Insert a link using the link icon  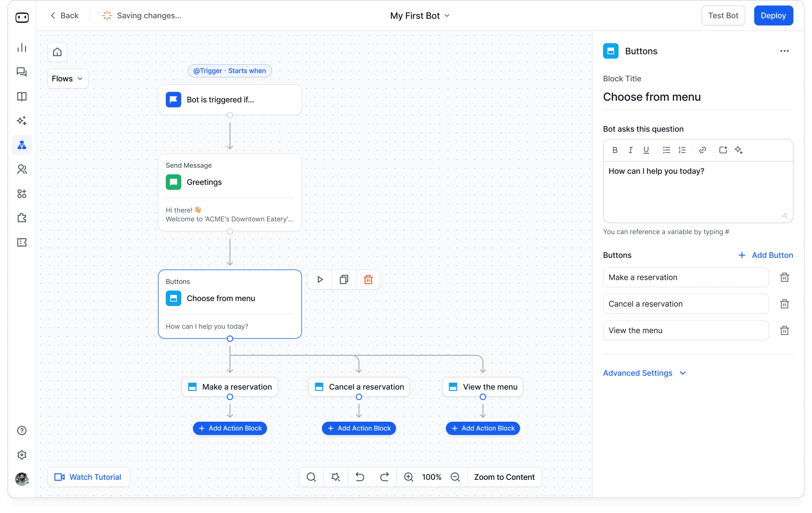(x=702, y=150)
